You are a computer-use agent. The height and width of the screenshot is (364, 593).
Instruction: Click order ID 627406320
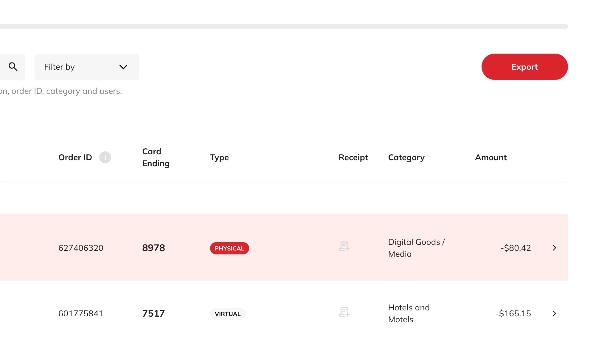(x=81, y=248)
